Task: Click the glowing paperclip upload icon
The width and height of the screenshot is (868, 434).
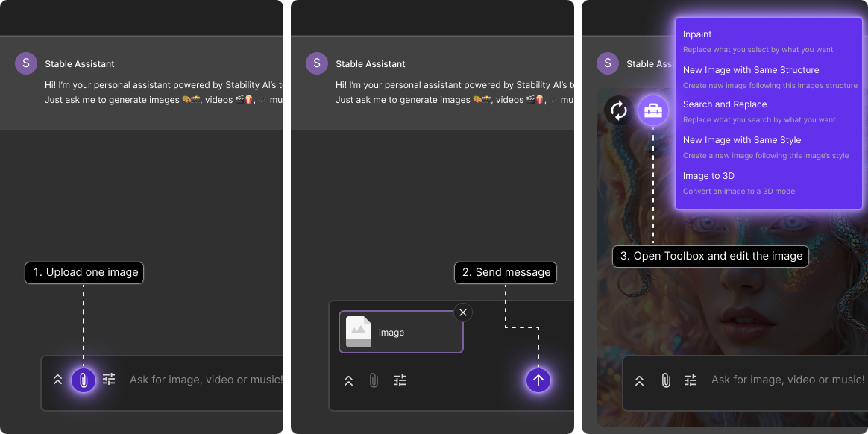Action: (x=84, y=380)
